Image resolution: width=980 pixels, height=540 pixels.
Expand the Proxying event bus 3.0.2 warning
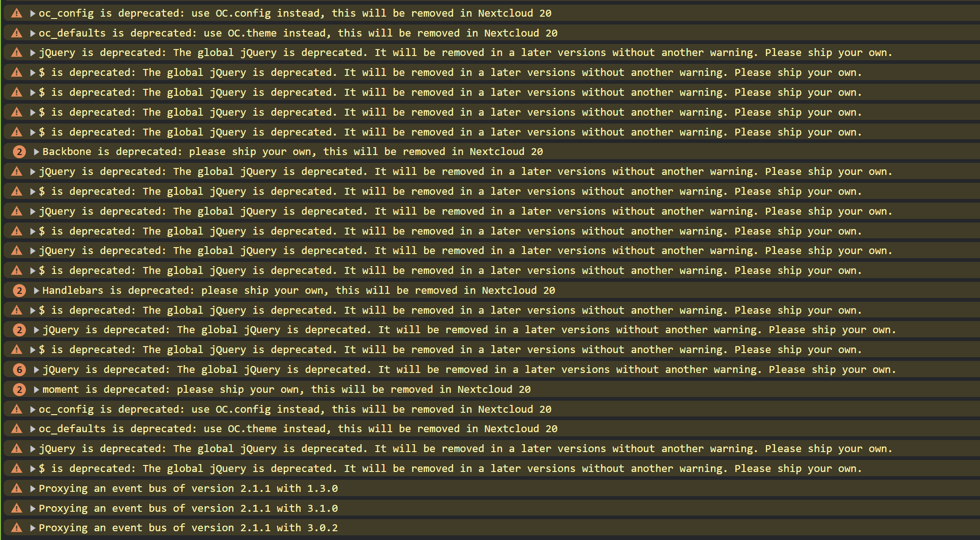tap(32, 528)
